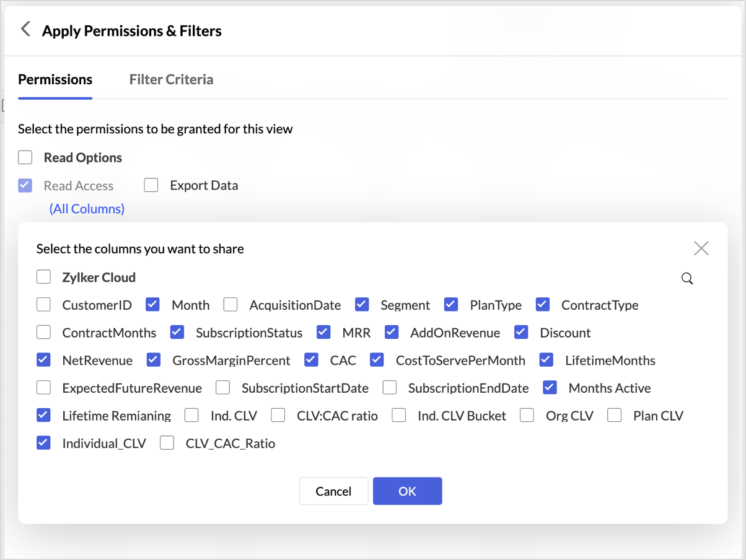
Task: Check the Ind. CLV column
Action: pos(191,415)
